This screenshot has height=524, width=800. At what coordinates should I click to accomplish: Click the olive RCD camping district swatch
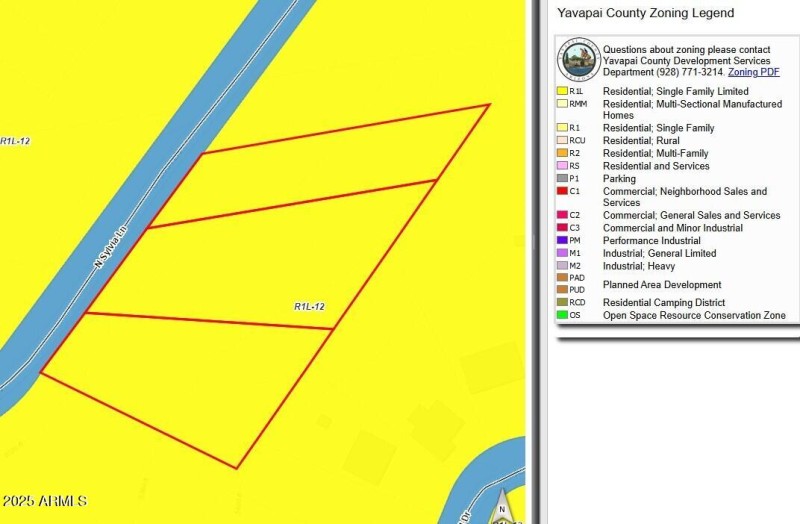pyautogui.click(x=562, y=302)
